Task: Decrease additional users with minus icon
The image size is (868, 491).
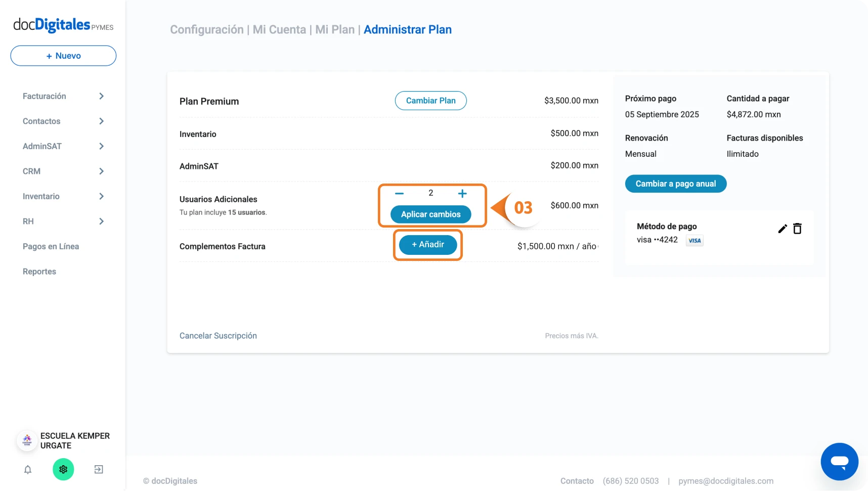Action: tap(400, 193)
